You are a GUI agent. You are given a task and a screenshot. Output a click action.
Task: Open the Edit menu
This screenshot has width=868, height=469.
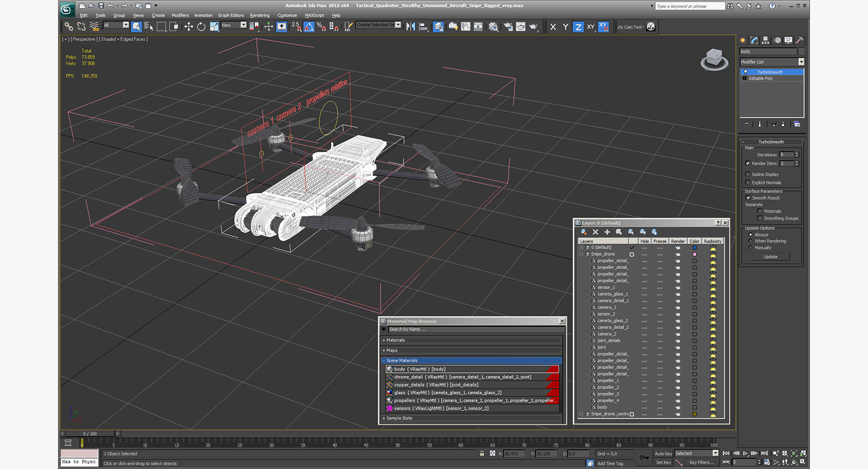(84, 15)
